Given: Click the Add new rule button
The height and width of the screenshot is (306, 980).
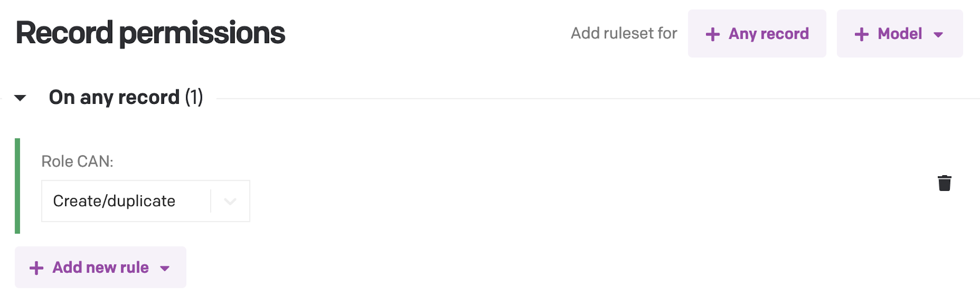Looking at the screenshot, I should pos(100,267).
